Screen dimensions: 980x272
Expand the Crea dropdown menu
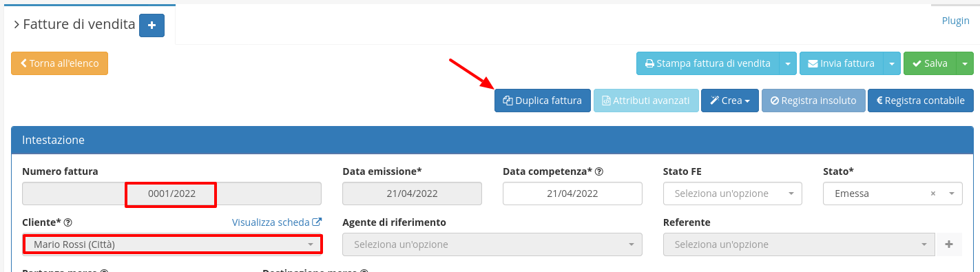pos(730,101)
